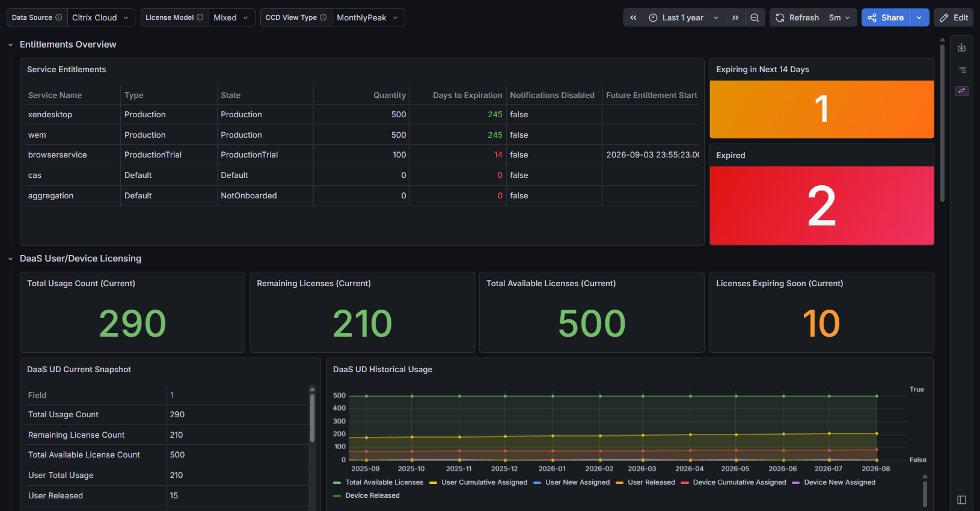Image resolution: width=980 pixels, height=511 pixels.
Task: Click the aggregation service name cell
Action: 51,195
